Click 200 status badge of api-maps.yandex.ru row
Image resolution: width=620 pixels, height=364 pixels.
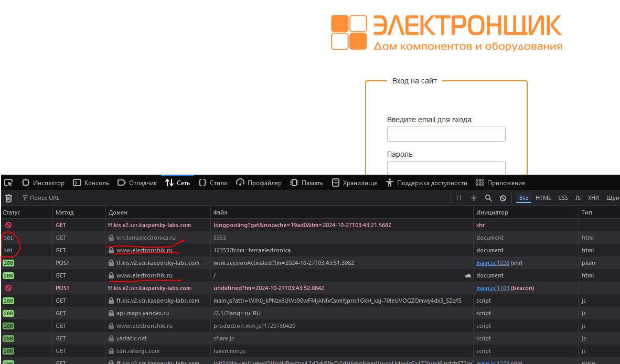click(x=8, y=314)
